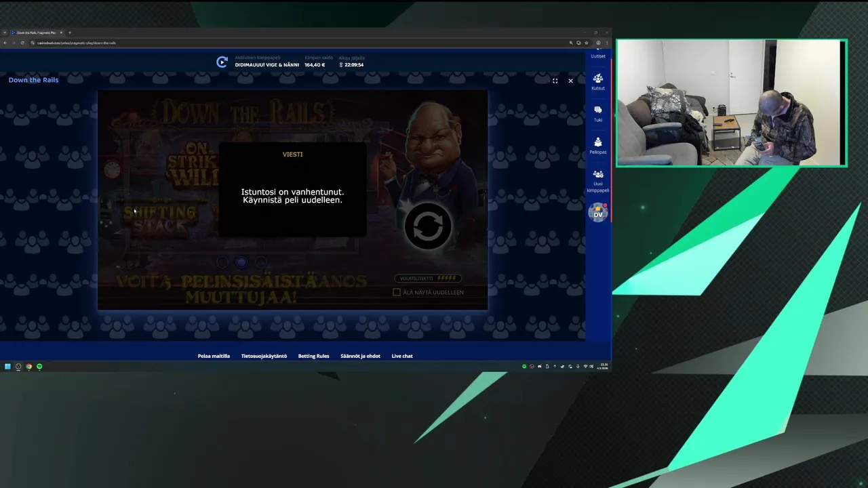Select the first carousel dot in game intro
Screen dimensions: 868x488
[x=222, y=262]
